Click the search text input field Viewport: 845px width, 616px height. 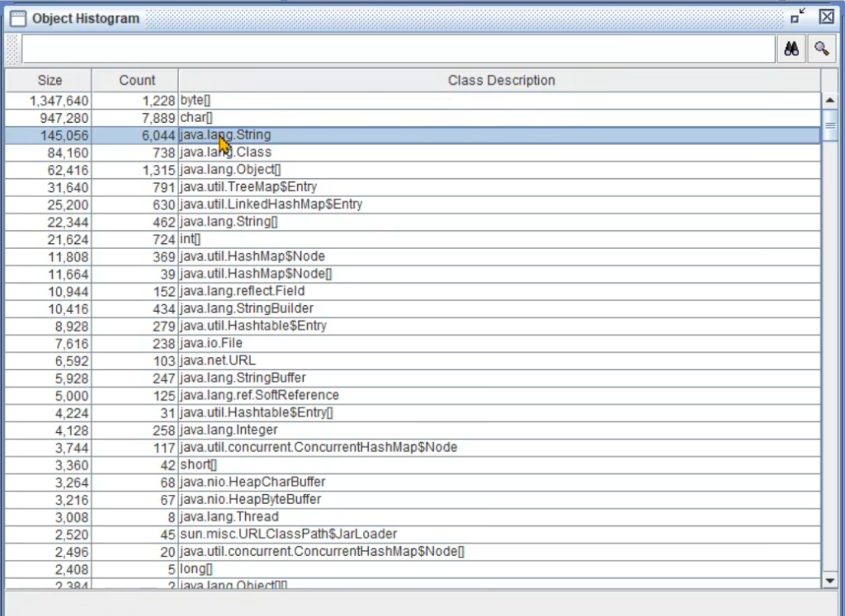[x=398, y=49]
